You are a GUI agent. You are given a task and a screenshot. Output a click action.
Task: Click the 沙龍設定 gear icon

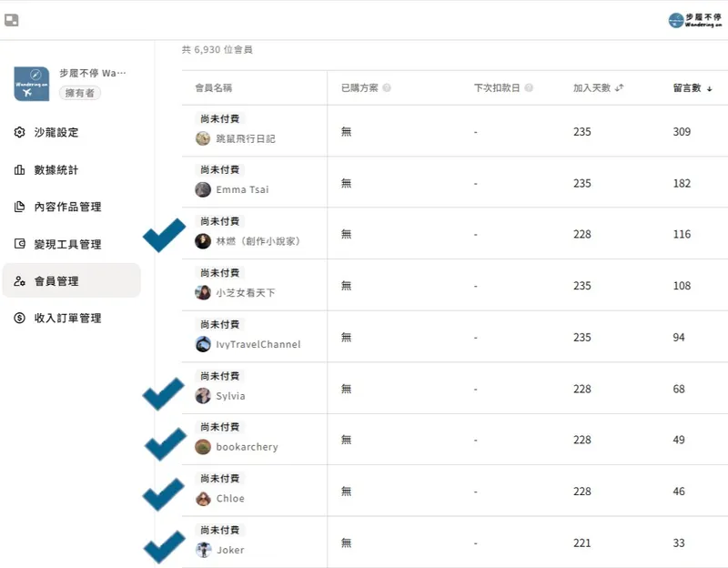(20, 133)
